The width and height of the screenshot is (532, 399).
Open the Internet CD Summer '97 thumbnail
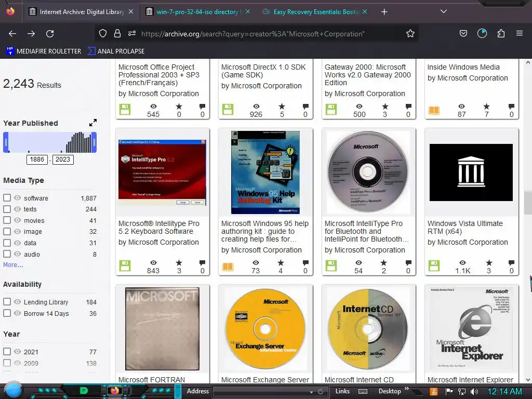click(368, 328)
